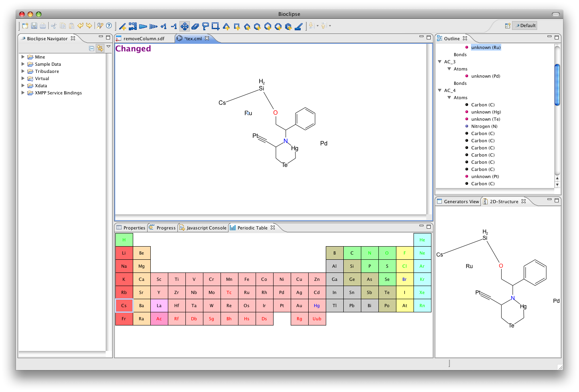Viewport: 579px width, 392px height.
Task: Expand the Sample Data folder
Action: pyautogui.click(x=23, y=64)
